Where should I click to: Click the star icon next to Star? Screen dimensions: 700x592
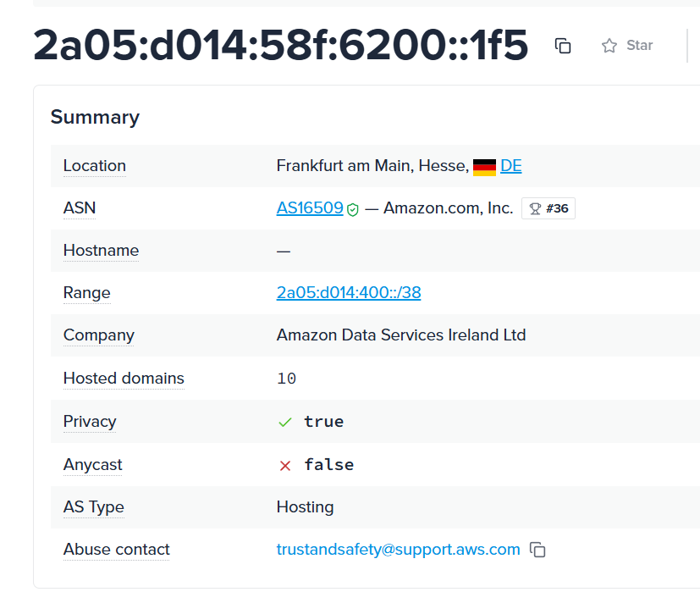pos(609,46)
